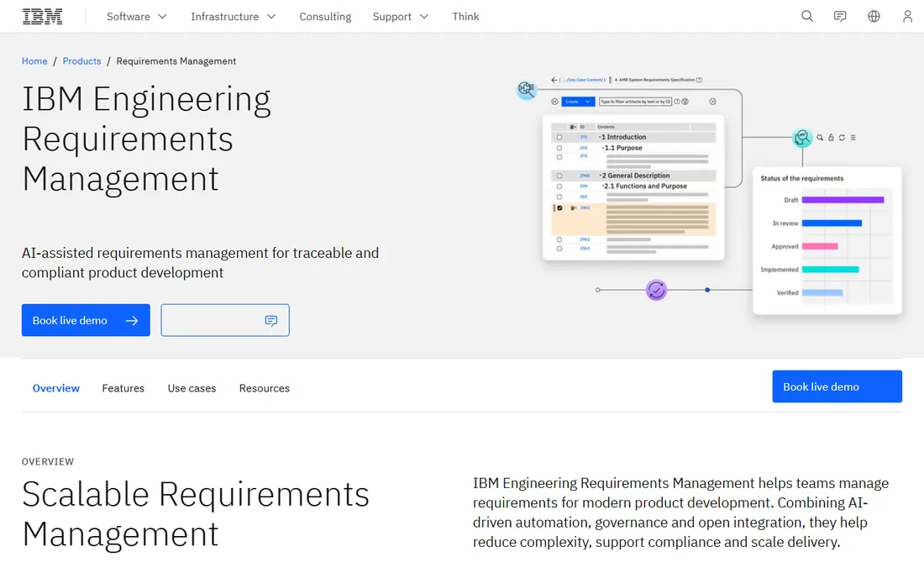
Task: Click the requirements dashboard hero illustration
Action: [x=709, y=196]
